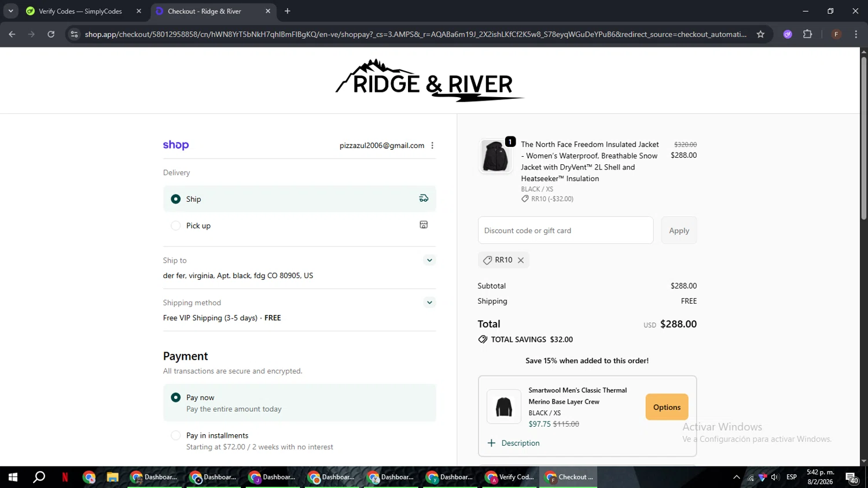Show hidden system tray icons
Viewport: 868px width, 488px height.
736,477
